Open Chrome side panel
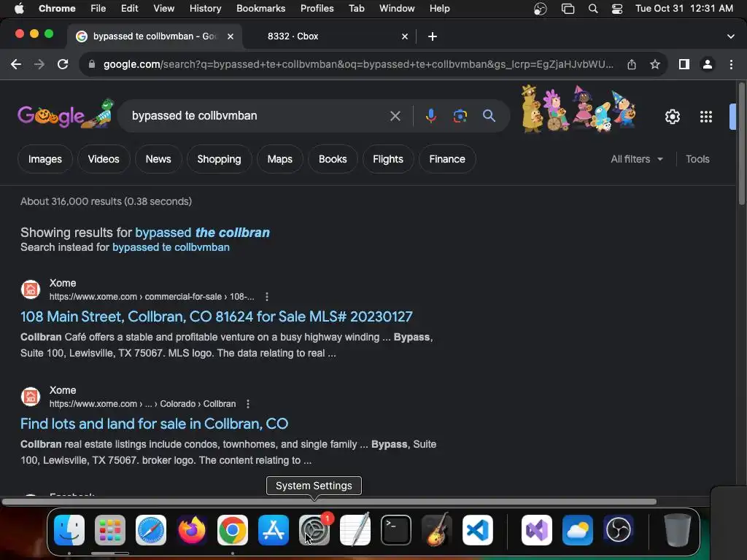The width and height of the screenshot is (747, 560). (x=684, y=64)
